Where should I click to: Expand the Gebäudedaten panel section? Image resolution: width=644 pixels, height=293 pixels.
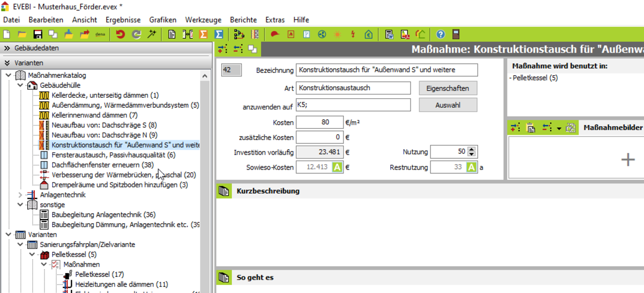[x=8, y=48]
